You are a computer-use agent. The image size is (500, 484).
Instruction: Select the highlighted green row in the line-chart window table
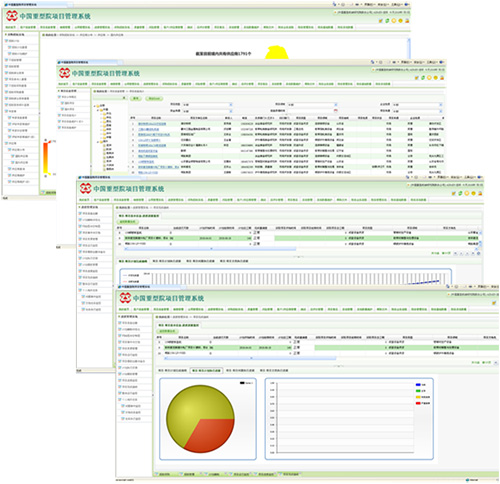(298, 238)
